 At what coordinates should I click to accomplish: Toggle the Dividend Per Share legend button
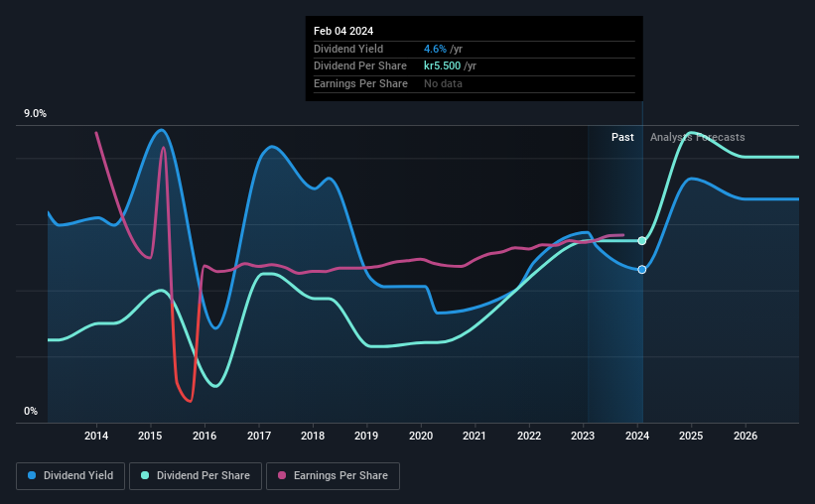(196, 476)
